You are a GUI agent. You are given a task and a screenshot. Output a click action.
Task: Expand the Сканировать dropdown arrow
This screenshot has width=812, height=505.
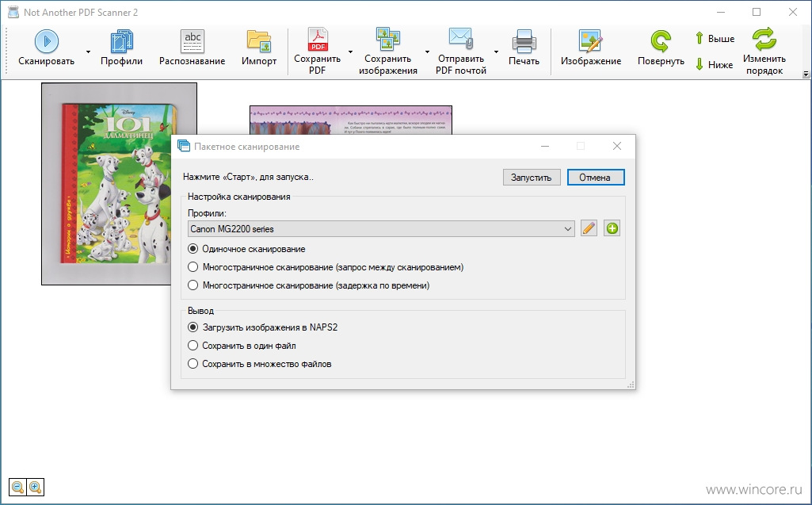[88, 52]
